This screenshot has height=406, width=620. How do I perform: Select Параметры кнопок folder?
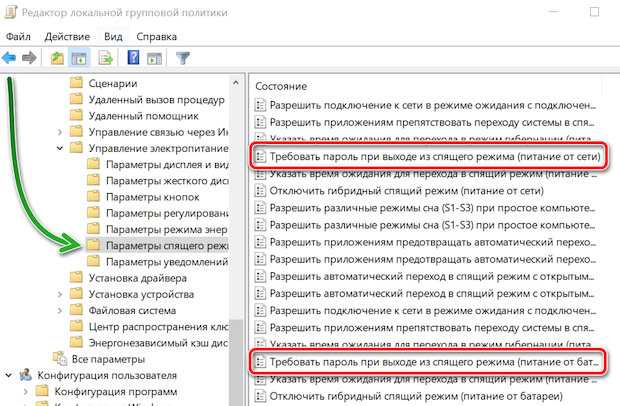[153, 197]
